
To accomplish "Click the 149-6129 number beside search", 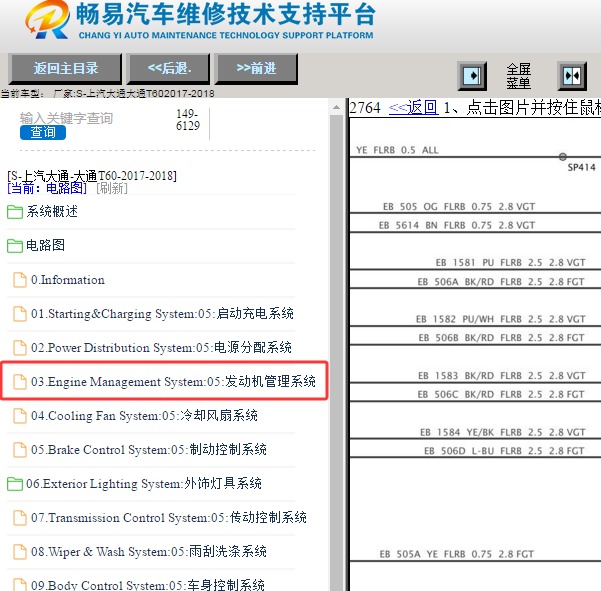I will (188, 120).
